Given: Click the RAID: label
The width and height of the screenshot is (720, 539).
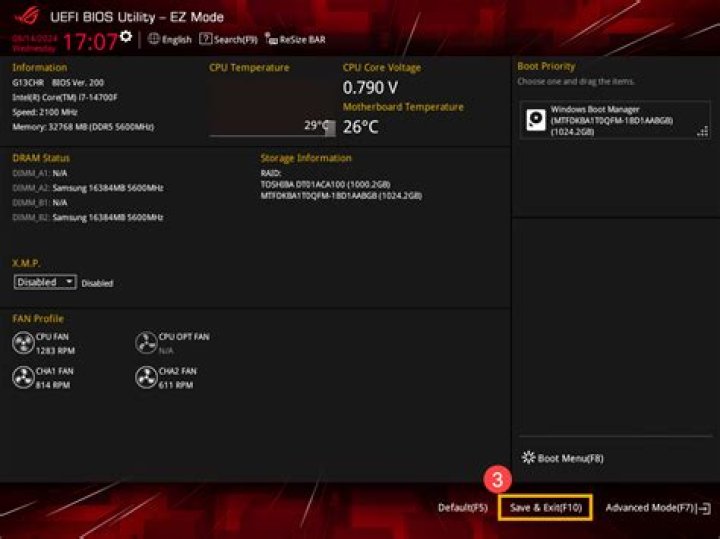Looking at the screenshot, I should tap(271, 173).
